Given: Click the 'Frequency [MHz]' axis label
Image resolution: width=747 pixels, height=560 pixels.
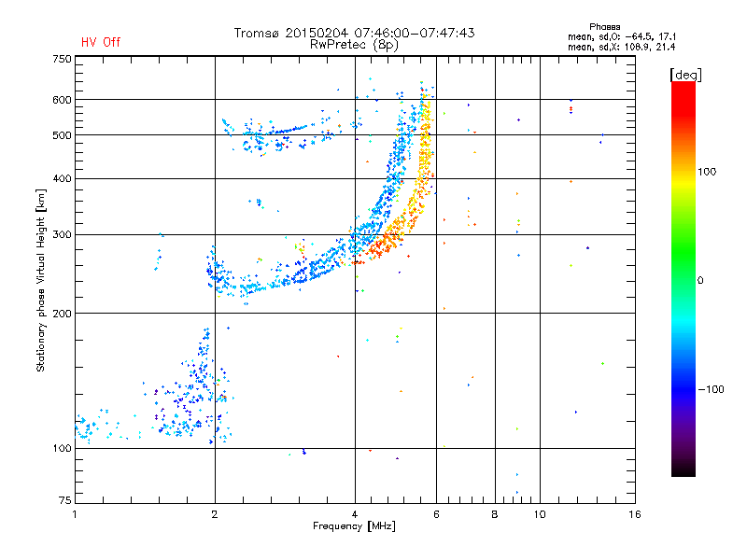Looking at the screenshot, I should [354, 526].
